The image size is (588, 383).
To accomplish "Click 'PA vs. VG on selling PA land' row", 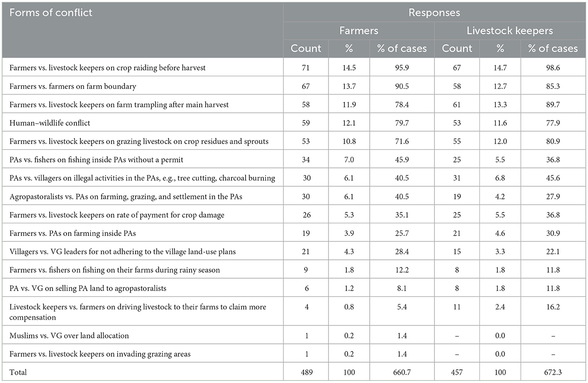I will pos(294,288).
